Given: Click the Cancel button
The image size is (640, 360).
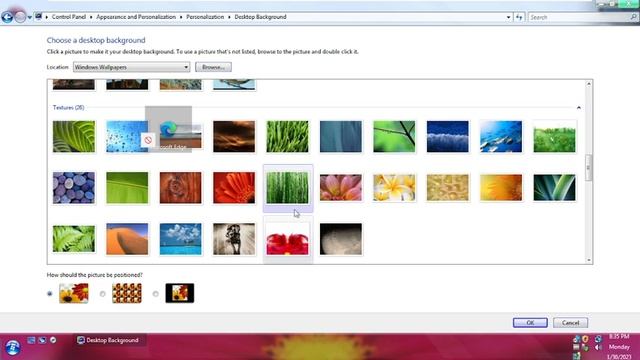Looking at the screenshot, I should [x=570, y=322].
